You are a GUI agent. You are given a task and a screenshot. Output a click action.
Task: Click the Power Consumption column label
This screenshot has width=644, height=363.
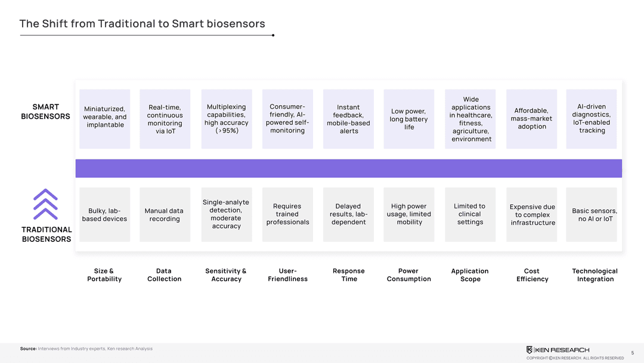pos(408,275)
